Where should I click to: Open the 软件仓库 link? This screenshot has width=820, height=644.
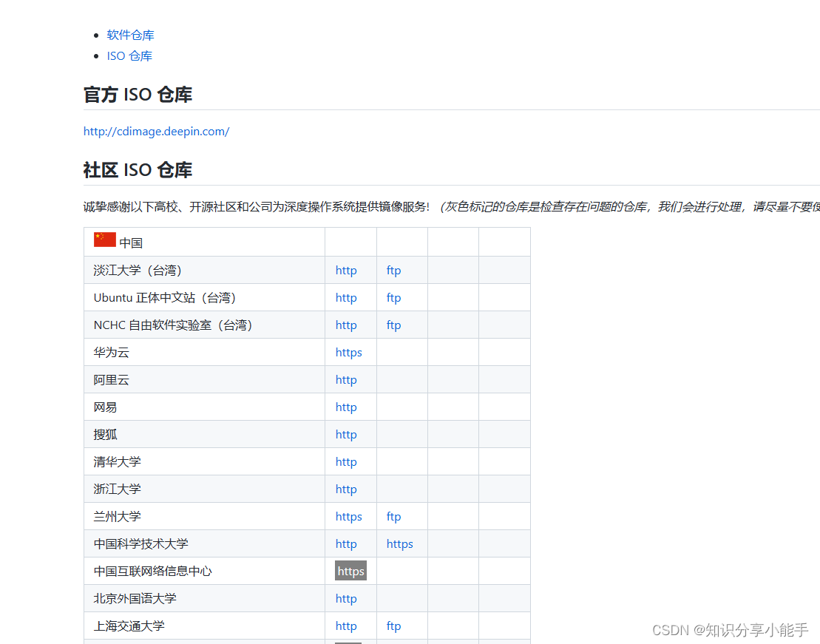[x=130, y=35]
